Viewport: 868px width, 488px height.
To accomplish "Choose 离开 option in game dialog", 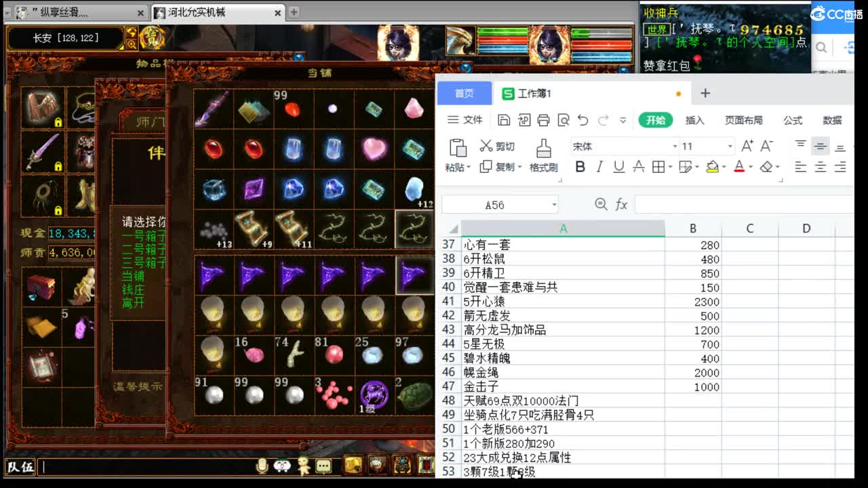I will (133, 303).
